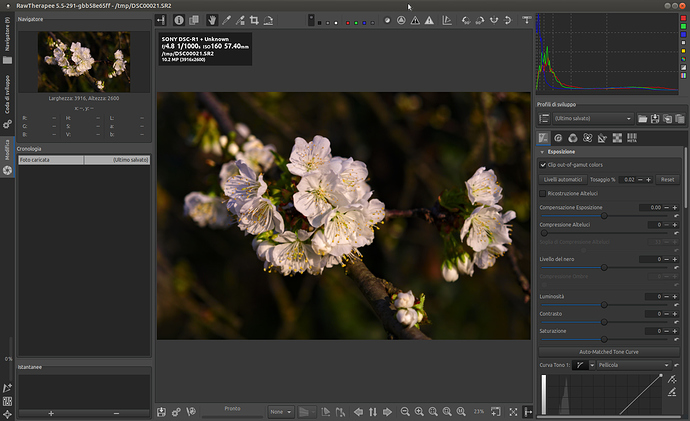
Task: Open the Meta tab icon
Action: (630, 137)
